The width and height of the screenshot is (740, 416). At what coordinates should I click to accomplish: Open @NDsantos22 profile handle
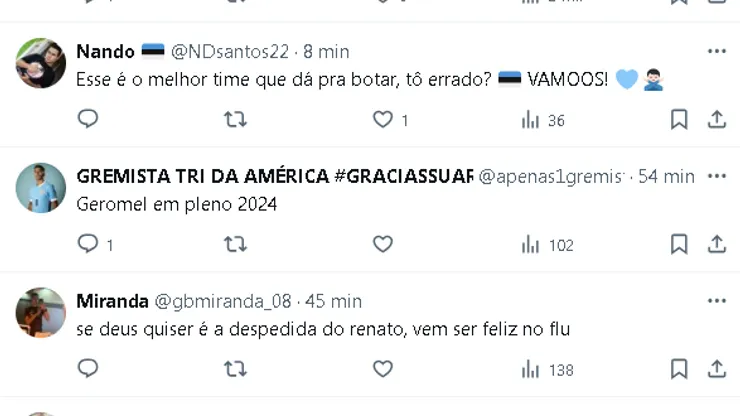(x=230, y=51)
